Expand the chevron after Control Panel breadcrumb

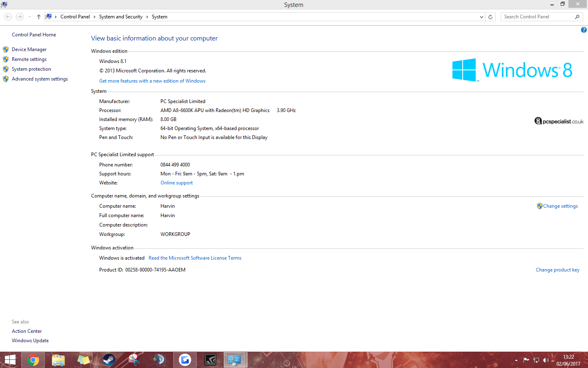(95, 17)
